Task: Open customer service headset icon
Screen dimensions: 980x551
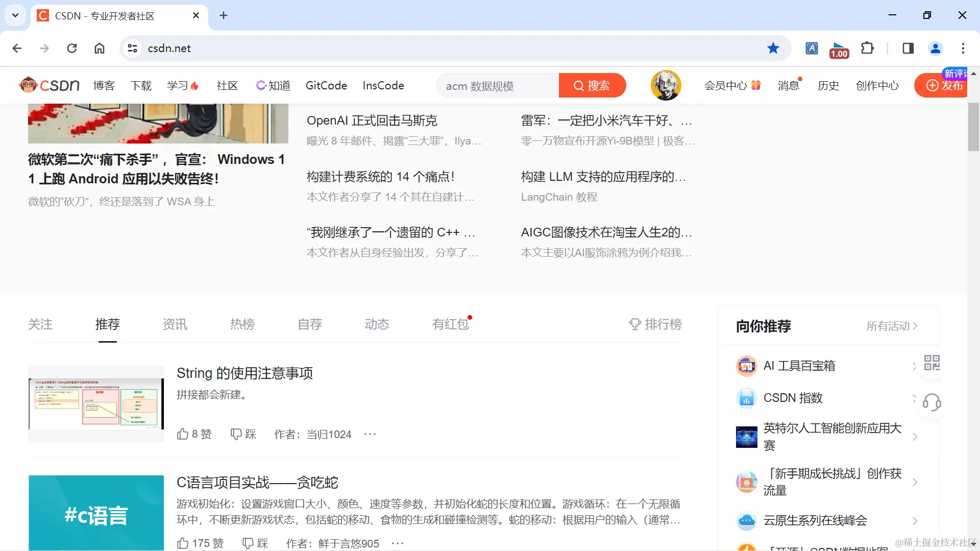Action: click(x=932, y=402)
